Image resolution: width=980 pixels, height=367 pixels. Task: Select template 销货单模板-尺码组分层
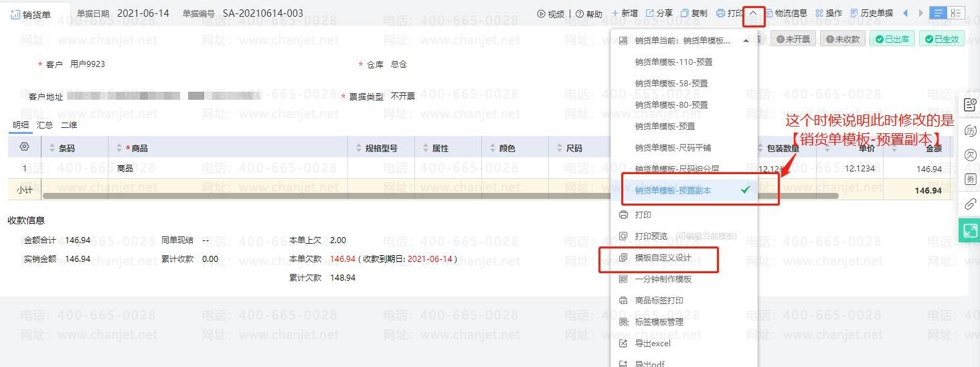click(x=677, y=169)
